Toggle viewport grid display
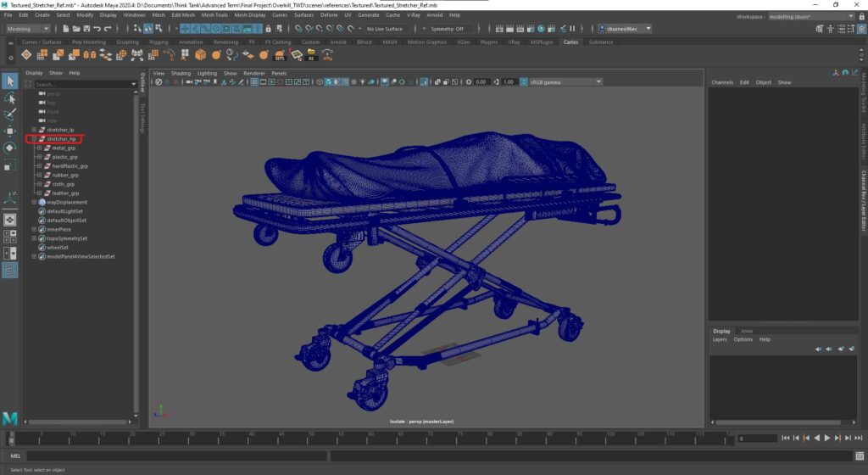868x475 pixels. point(254,82)
